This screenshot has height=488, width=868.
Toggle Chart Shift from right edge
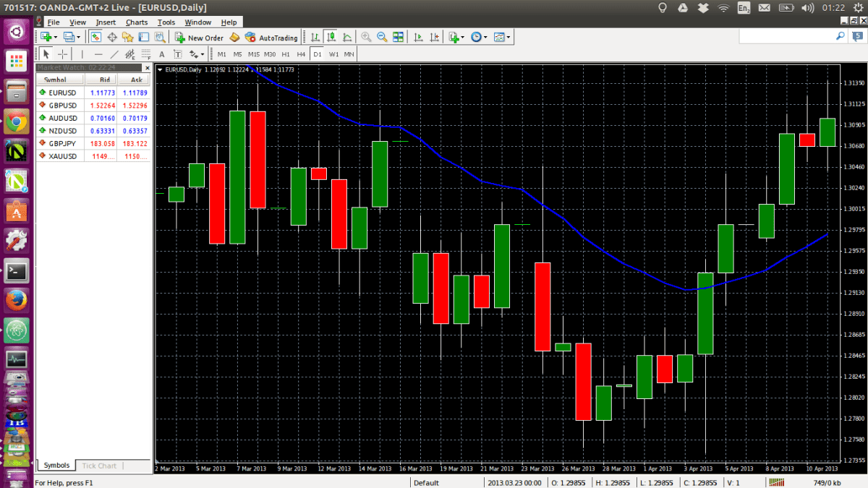point(436,36)
